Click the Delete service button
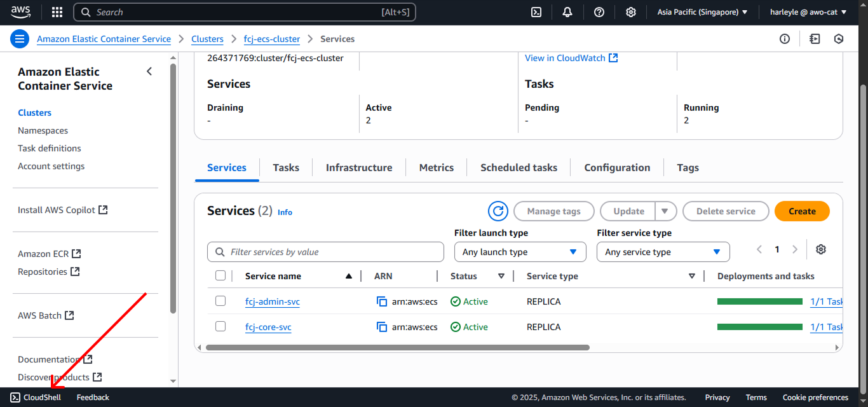This screenshot has height=407, width=868. (726, 211)
